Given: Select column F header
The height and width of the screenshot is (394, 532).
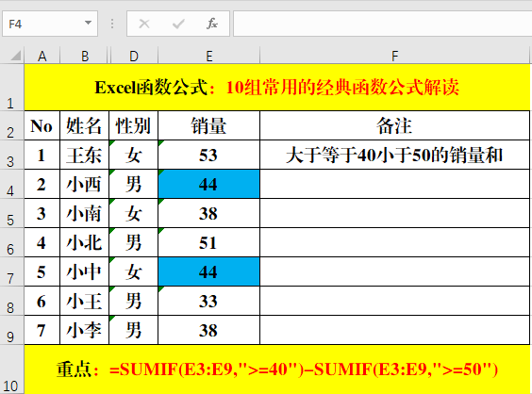Looking at the screenshot, I should [x=394, y=56].
